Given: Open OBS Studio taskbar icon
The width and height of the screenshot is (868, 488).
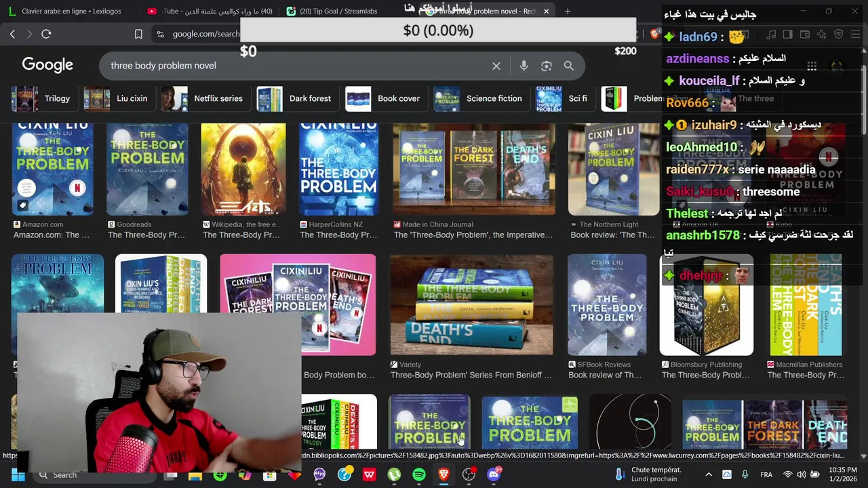Looking at the screenshot, I should (469, 475).
